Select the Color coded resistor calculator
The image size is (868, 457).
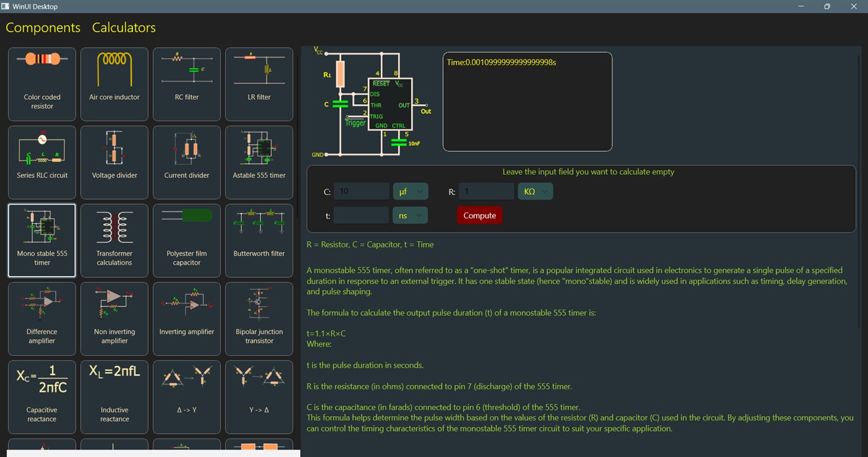[x=42, y=84]
